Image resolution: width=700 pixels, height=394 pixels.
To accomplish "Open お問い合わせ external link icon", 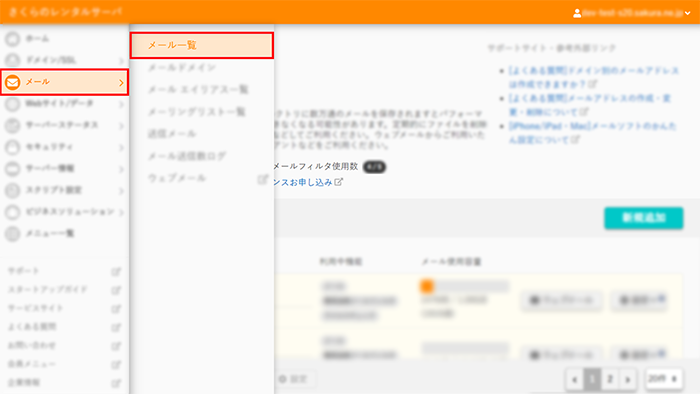I will click(x=116, y=346).
